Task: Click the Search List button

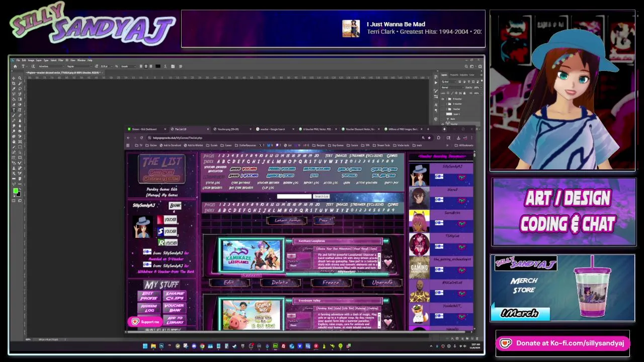Action: coord(321,197)
